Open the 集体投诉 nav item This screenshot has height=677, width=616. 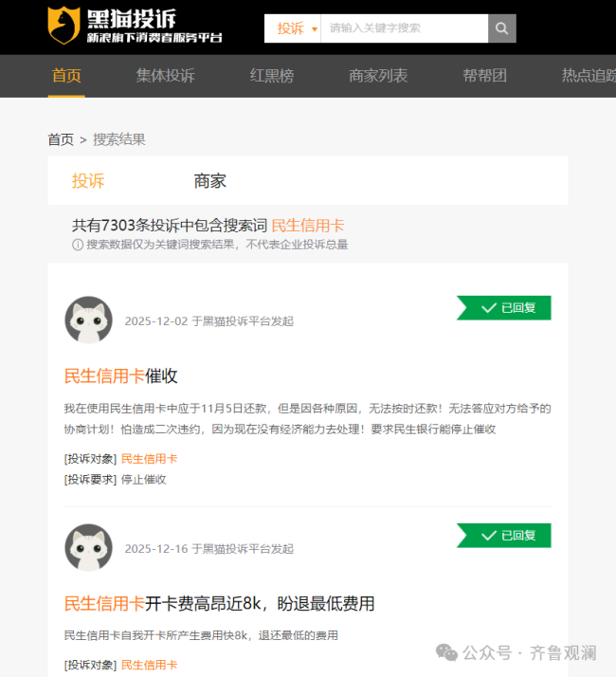coord(165,76)
